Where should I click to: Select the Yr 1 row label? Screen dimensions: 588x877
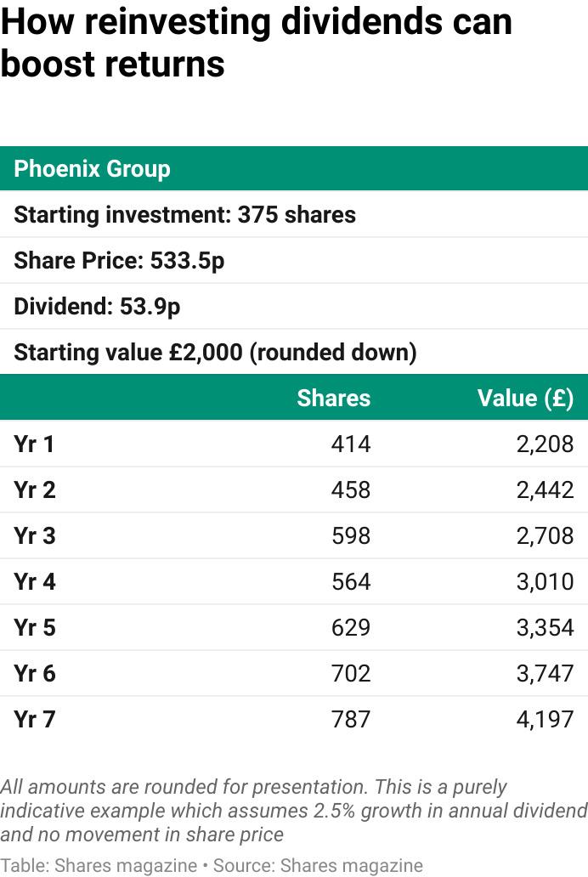34,444
